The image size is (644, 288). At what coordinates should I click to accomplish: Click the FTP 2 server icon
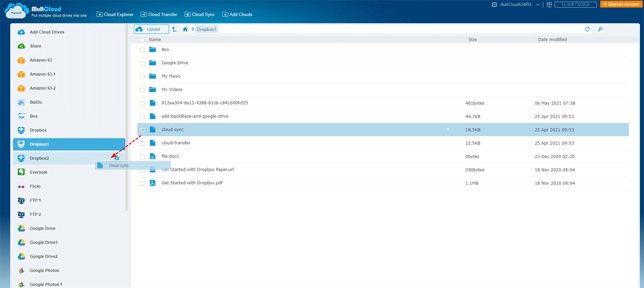tap(21, 214)
